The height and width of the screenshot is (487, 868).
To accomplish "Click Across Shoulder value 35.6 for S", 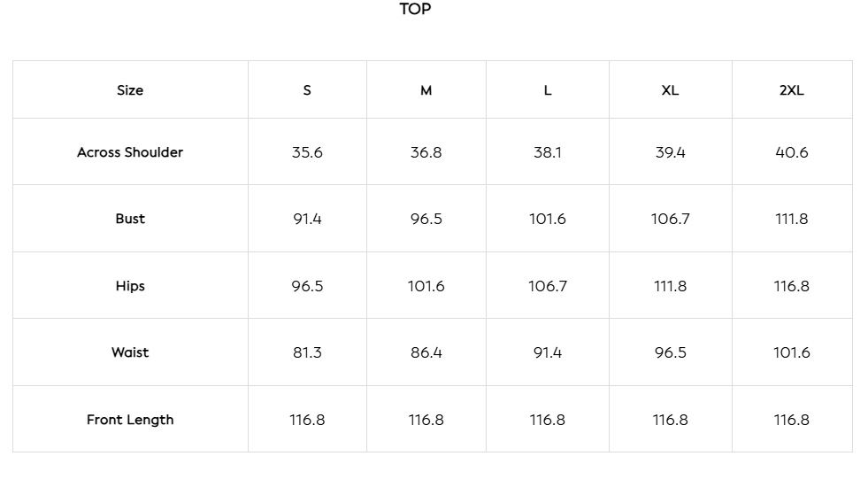I will 307,152.
